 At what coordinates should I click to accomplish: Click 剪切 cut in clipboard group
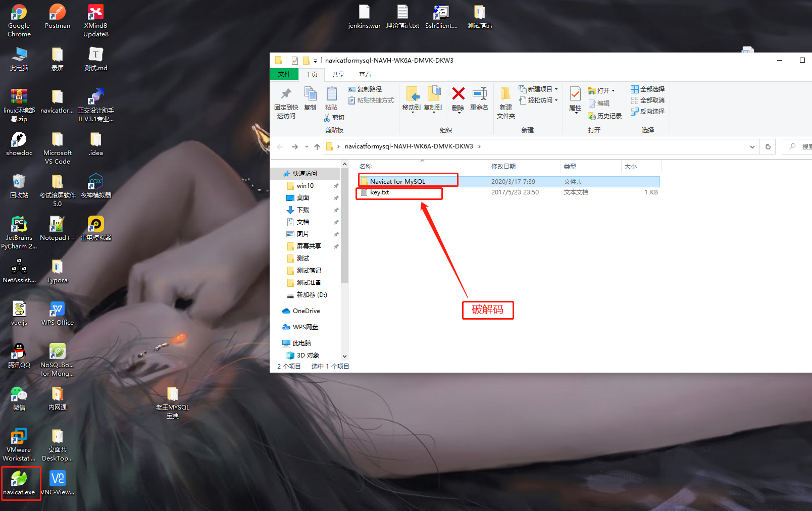334,118
